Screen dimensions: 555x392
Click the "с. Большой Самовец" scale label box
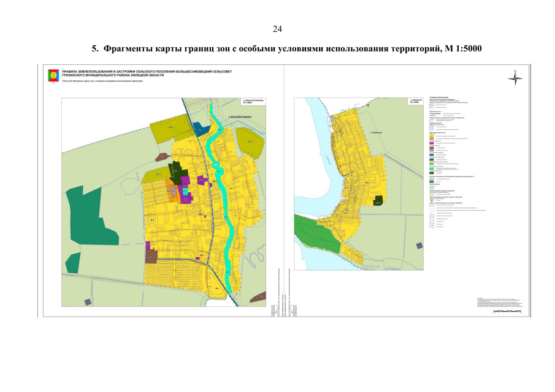253,100
